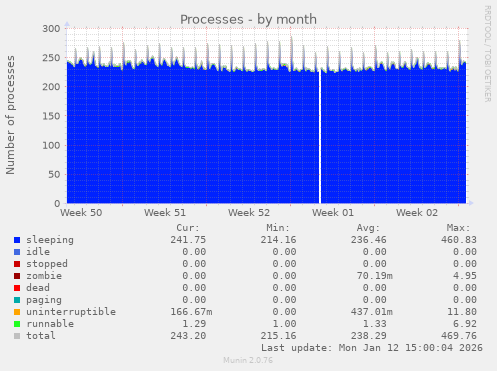Click the paging legend color swatch
The width and height of the screenshot is (497, 371).
click(17, 300)
